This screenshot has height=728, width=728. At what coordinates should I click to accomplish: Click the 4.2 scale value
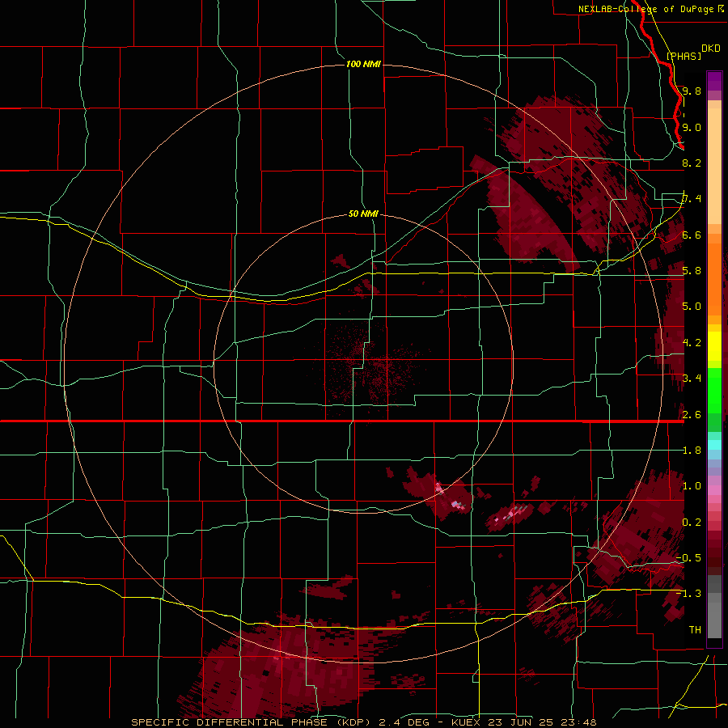[x=692, y=342]
